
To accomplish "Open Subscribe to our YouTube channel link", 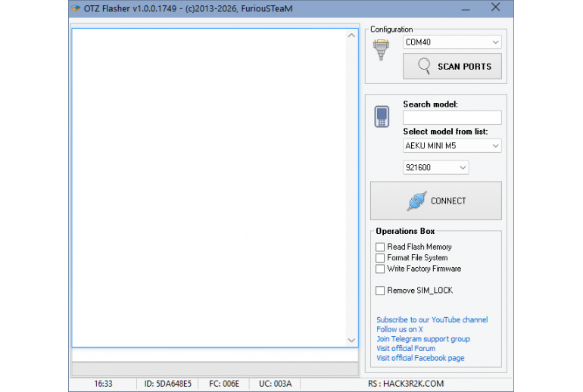I will pyautogui.click(x=432, y=320).
